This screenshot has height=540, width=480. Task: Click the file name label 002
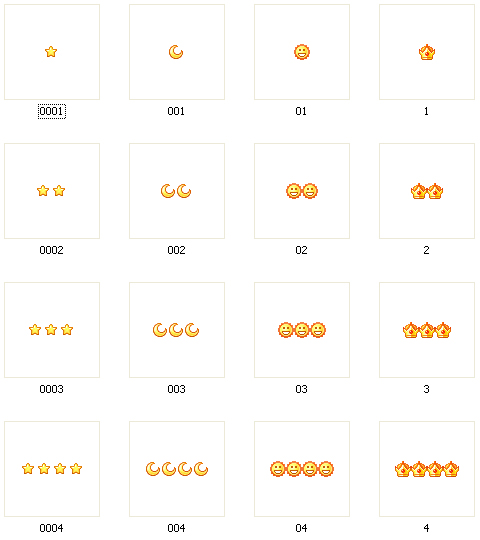(x=176, y=250)
